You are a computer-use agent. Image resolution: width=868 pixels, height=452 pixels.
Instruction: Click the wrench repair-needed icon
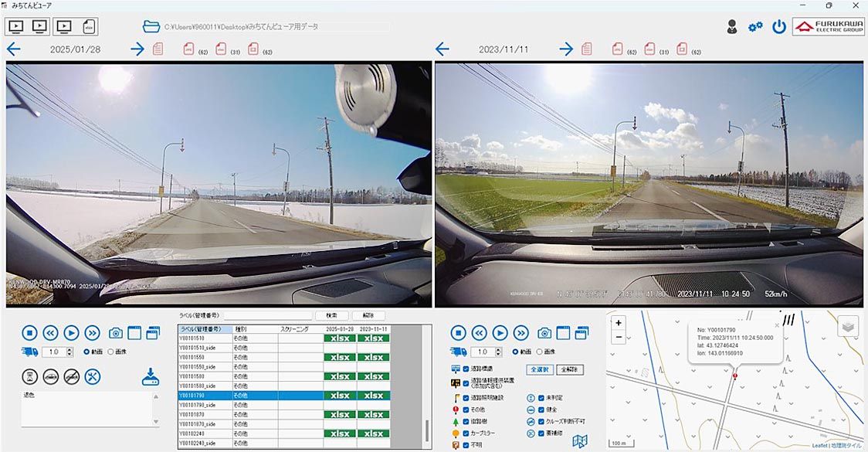(x=92, y=377)
